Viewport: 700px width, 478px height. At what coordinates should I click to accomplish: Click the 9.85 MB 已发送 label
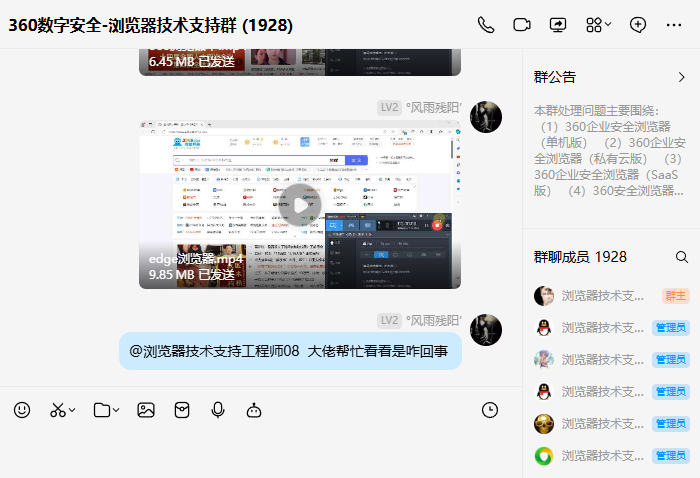click(x=192, y=274)
